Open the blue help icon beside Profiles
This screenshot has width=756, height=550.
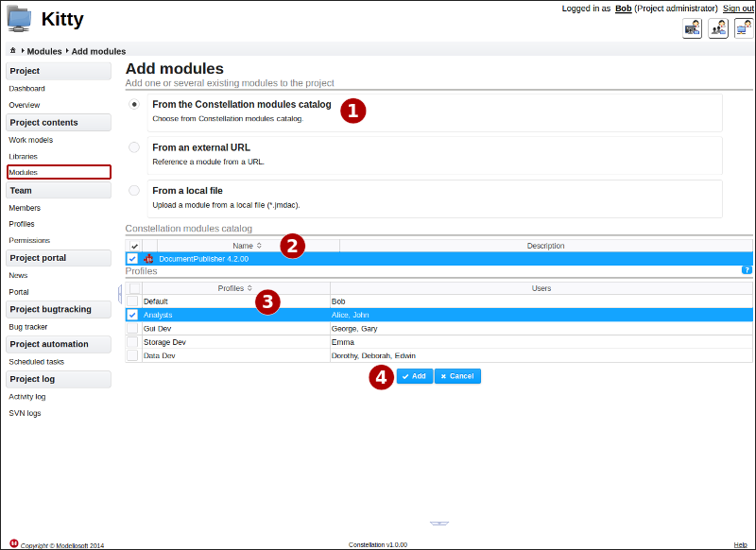tap(747, 270)
